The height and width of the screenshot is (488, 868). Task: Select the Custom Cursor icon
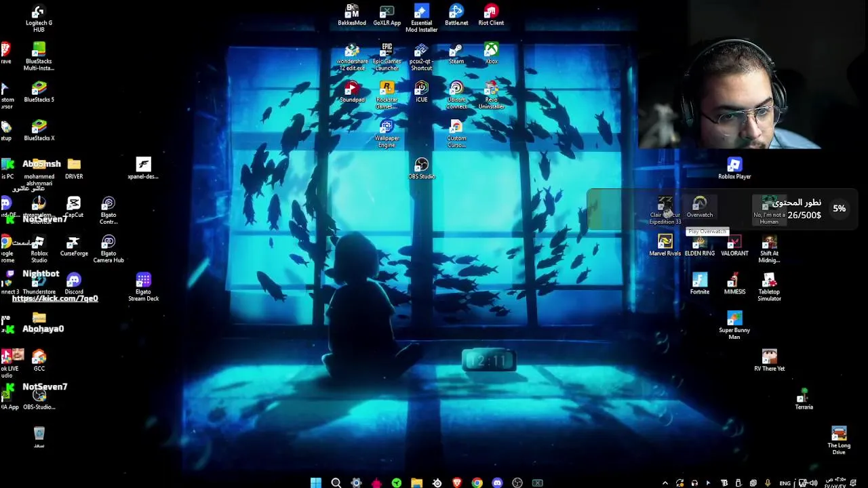(456, 134)
